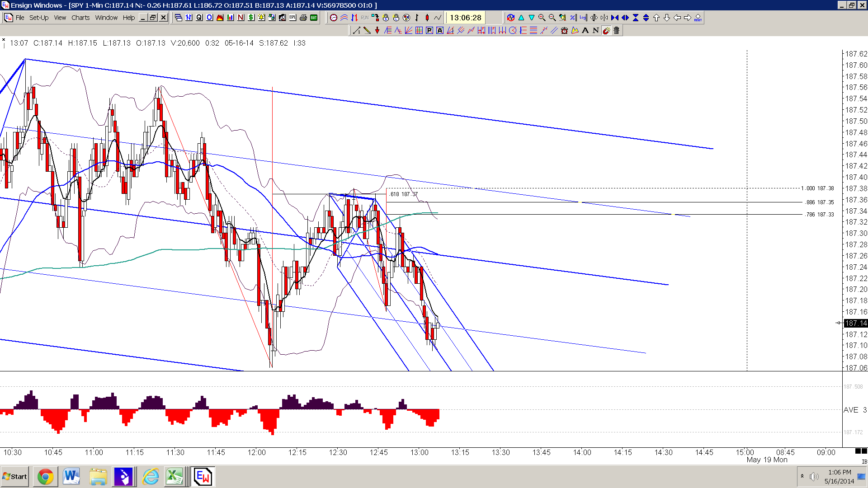Open Excel from the taskbar
The width and height of the screenshot is (868, 488).
pos(175,477)
